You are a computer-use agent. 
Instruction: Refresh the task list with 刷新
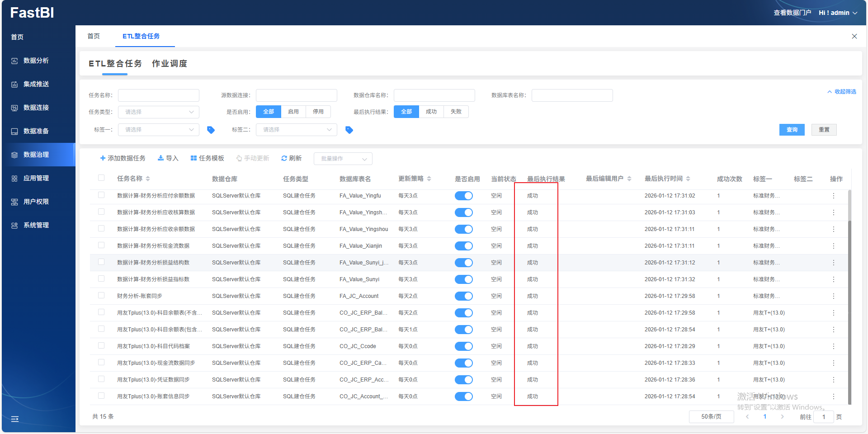pos(291,158)
